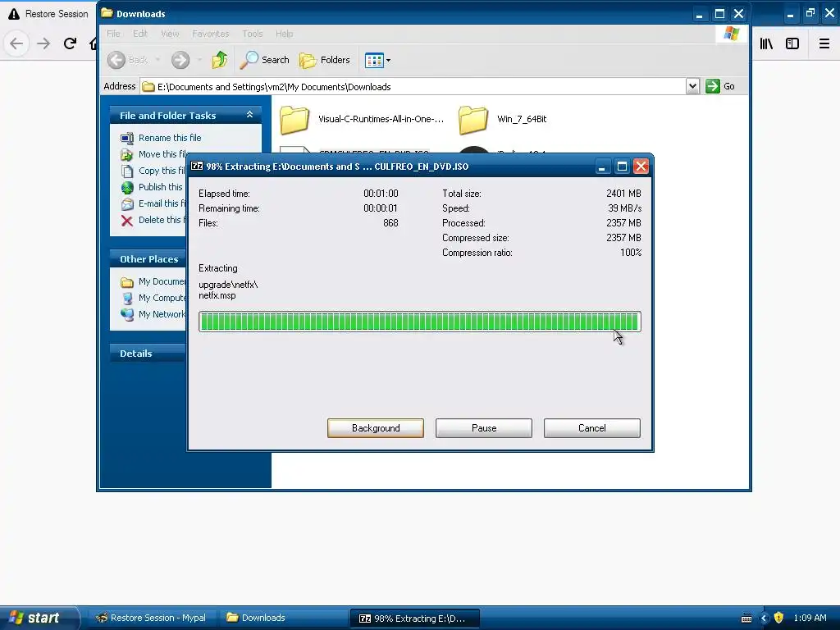The height and width of the screenshot is (630, 840).
Task: Open the Mypal library icon
Action: (x=767, y=43)
